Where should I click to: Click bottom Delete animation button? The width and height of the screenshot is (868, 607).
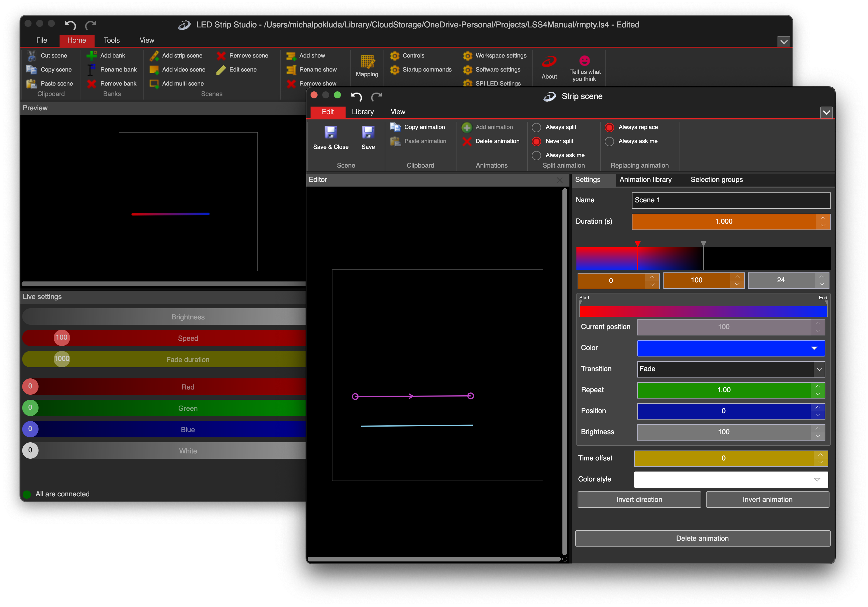coord(703,539)
